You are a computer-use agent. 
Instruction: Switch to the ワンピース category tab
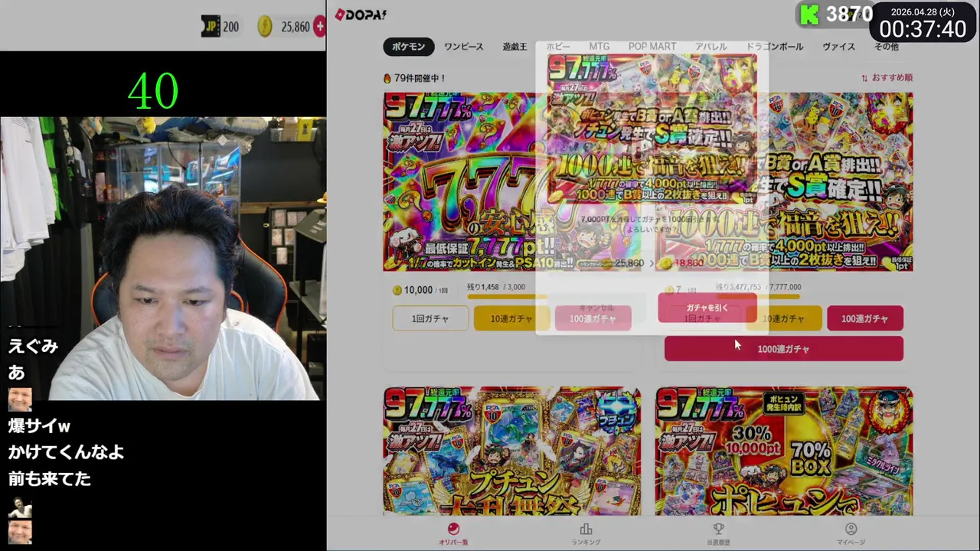(463, 47)
